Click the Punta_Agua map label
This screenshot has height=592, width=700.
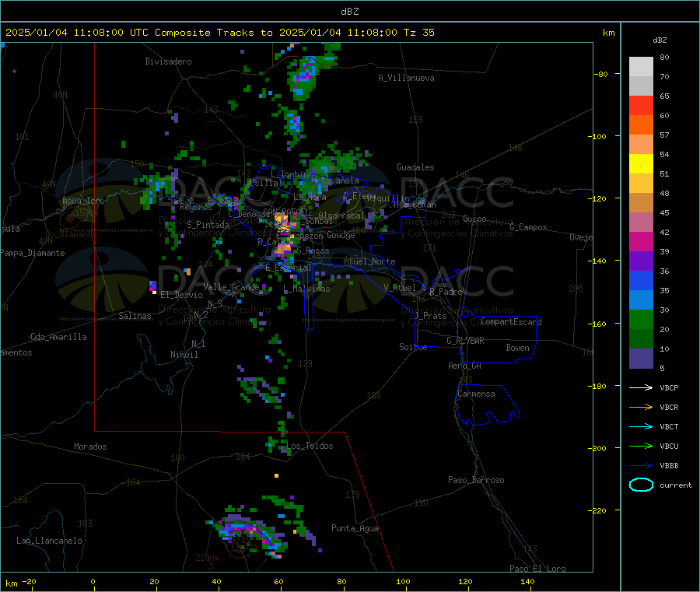pyautogui.click(x=355, y=529)
